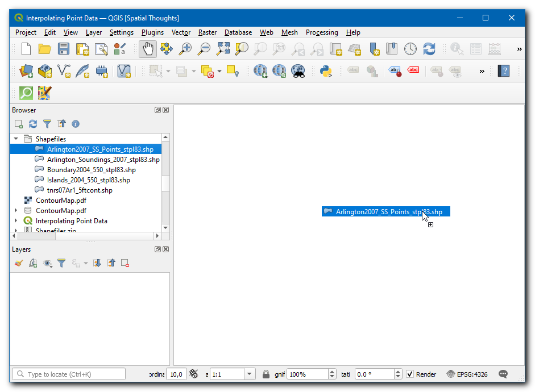Expand the Interpolating Point Data node
Viewport: 535px width, 392px height.
16,221
